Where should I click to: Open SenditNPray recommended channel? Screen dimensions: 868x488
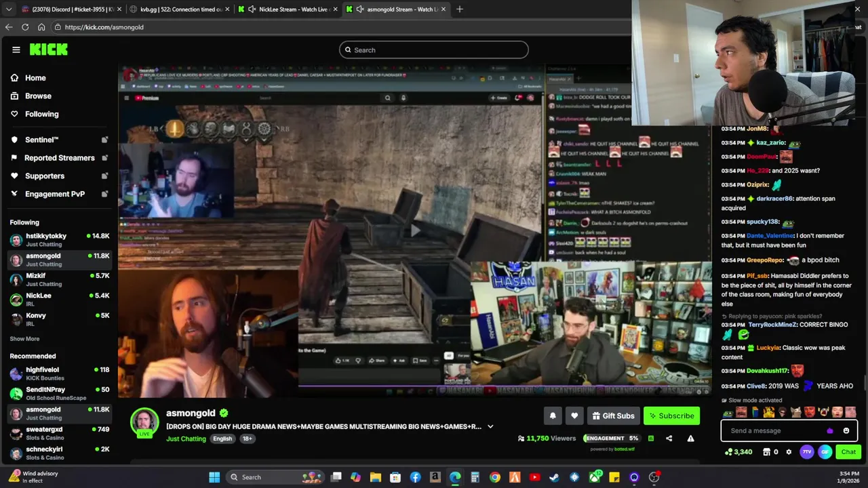tap(59, 393)
